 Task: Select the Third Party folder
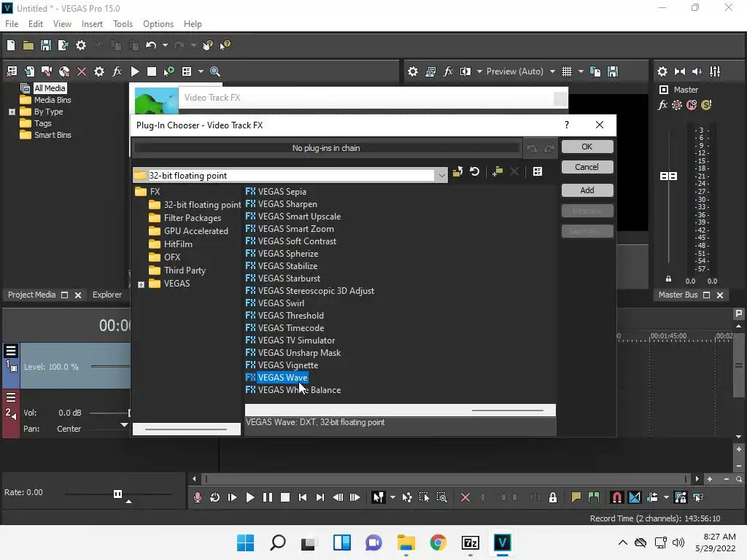(x=185, y=270)
